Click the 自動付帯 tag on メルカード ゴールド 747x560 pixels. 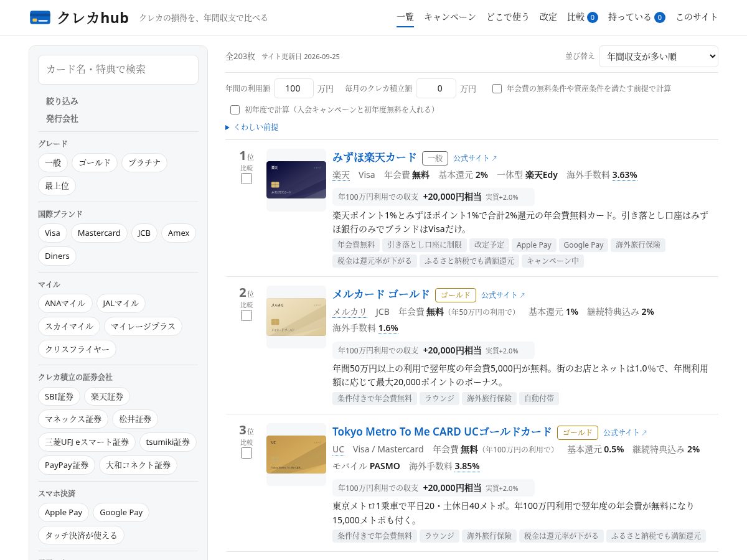coord(539,398)
